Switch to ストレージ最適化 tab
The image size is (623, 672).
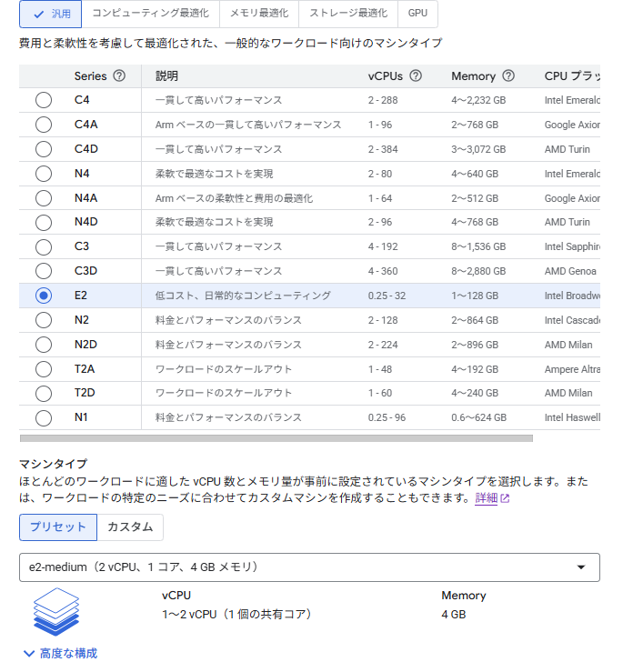[348, 14]
